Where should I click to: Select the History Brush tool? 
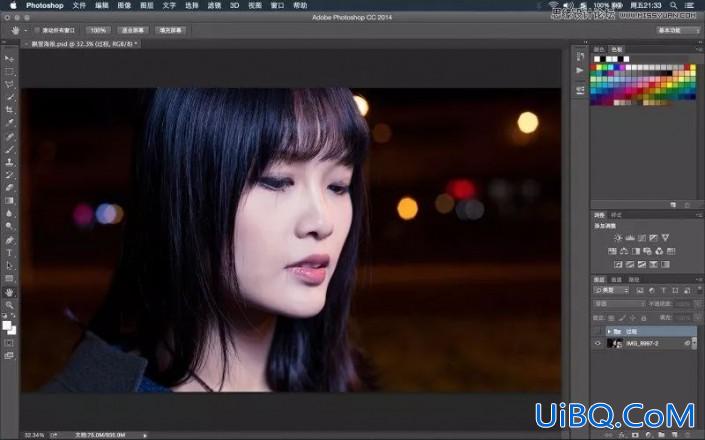pyautogui.click(x=9, y=175)
